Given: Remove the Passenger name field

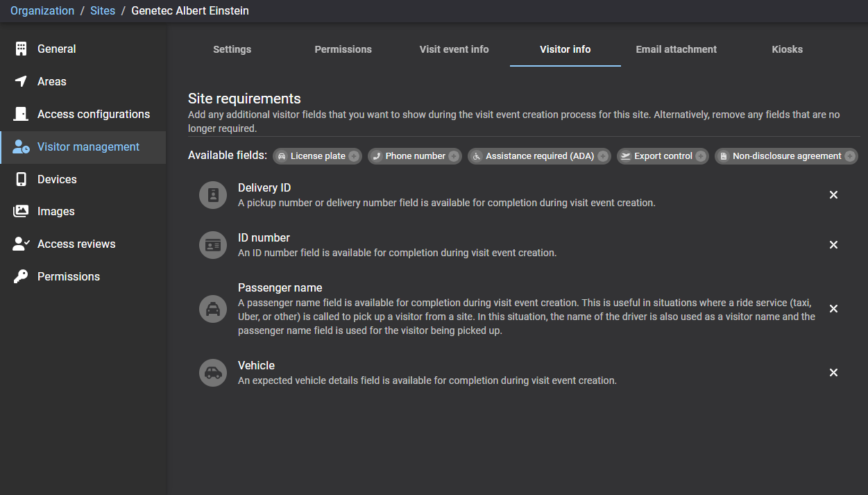Looking at the screenshot, I should [x=833, y=309].
